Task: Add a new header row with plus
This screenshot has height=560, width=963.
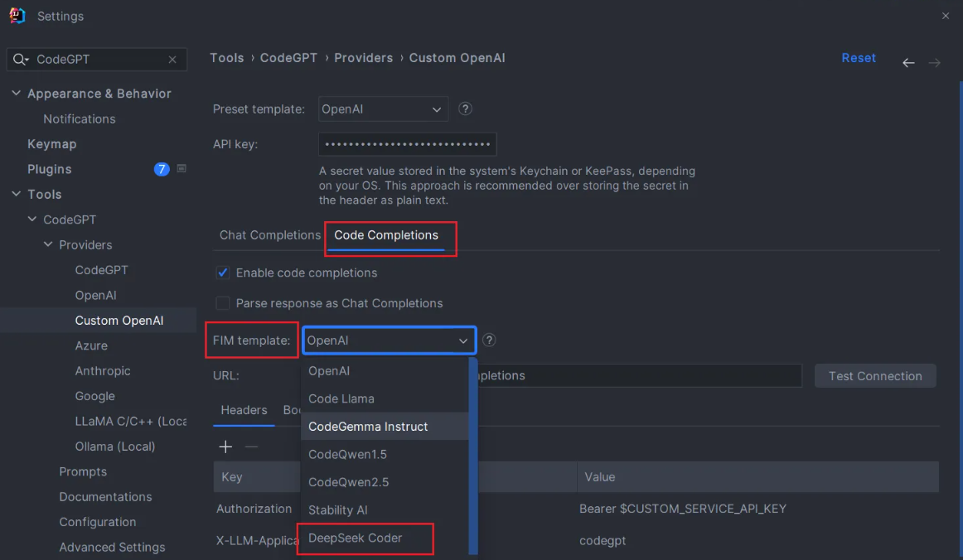Action: pyautogui.click(x=225, y=447)
